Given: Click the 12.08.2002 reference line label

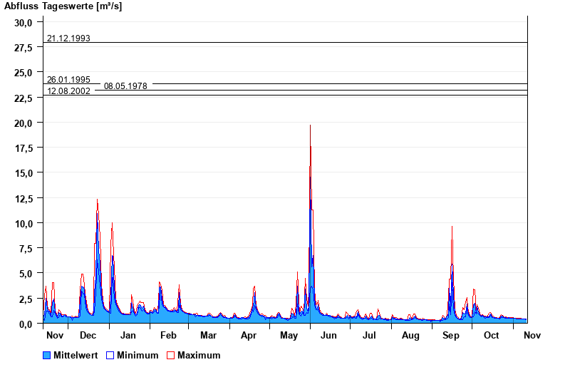Looking at the screenshot, I should 68,91.
